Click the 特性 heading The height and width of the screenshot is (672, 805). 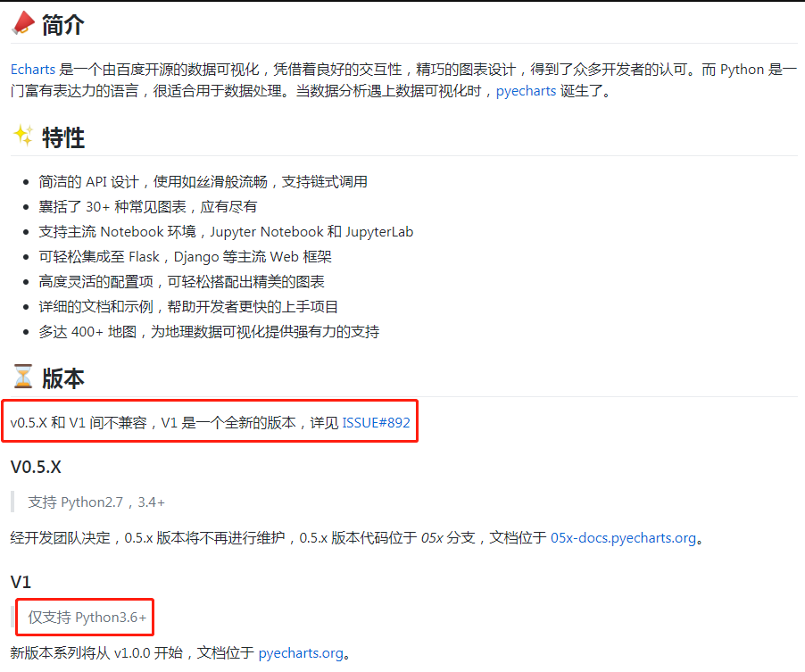63,137
